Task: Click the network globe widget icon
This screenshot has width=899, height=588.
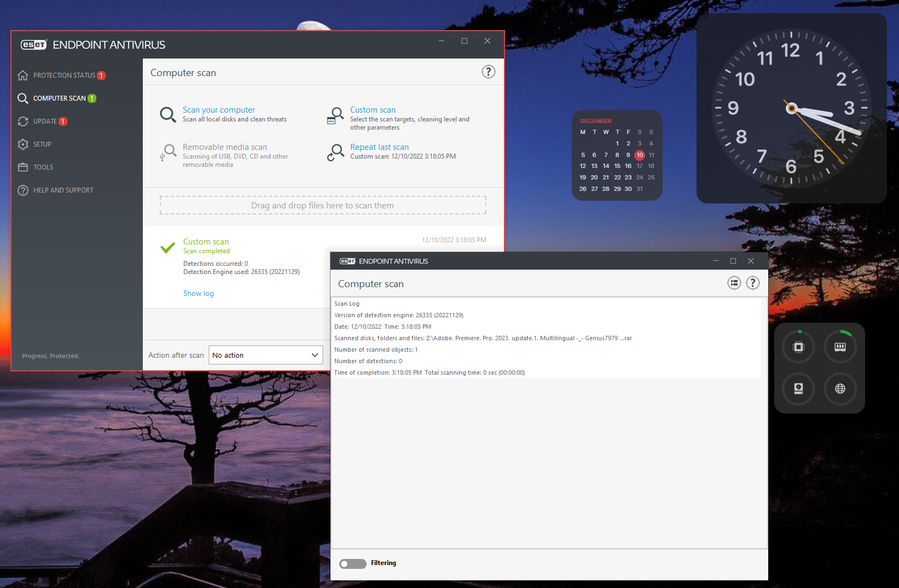Action: coord(840,388)
